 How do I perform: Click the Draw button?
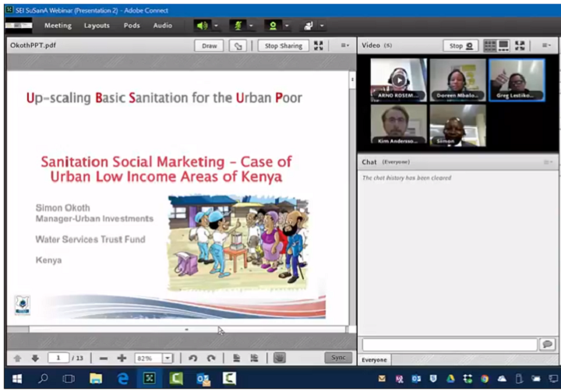[210, 46]
